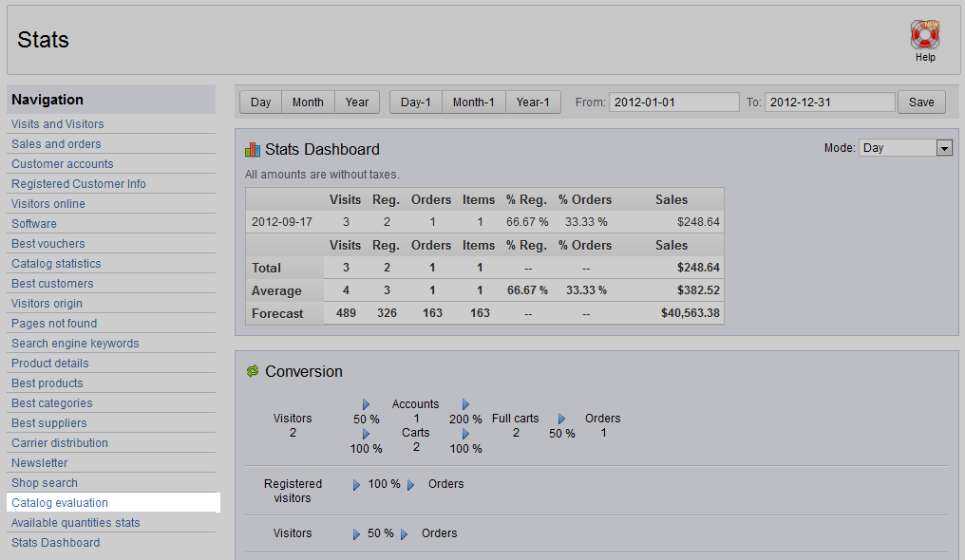Image resolution: width=965 pixels, height=560 pixels.
Task: Go to Product details stats
Action: pos(49,364)
